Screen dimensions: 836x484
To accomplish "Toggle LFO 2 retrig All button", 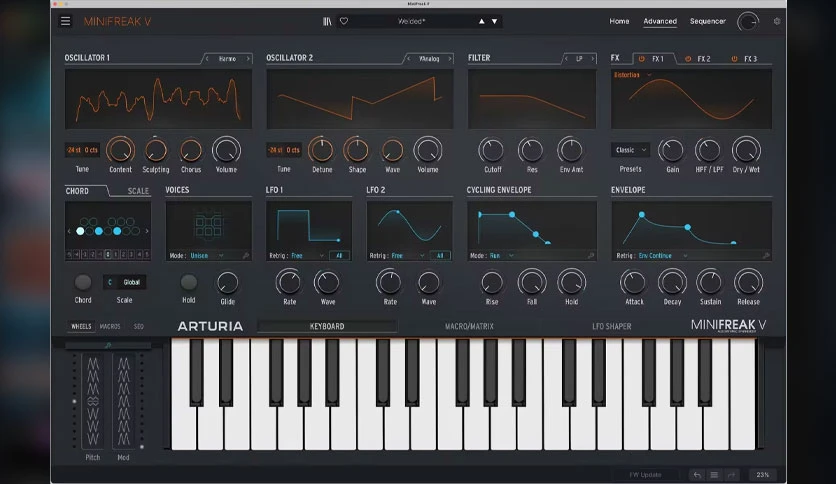I will 440,256.
